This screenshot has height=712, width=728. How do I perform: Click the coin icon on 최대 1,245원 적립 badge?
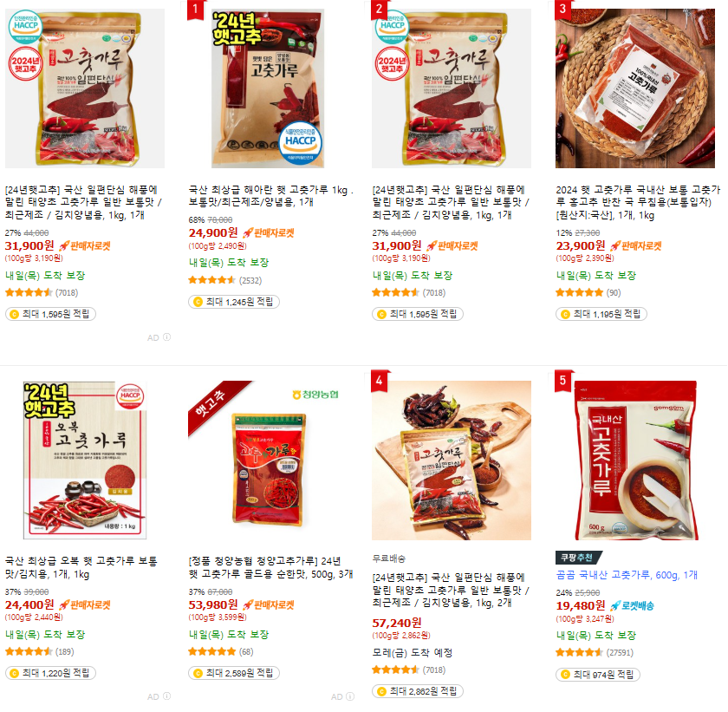pos(198,302)
